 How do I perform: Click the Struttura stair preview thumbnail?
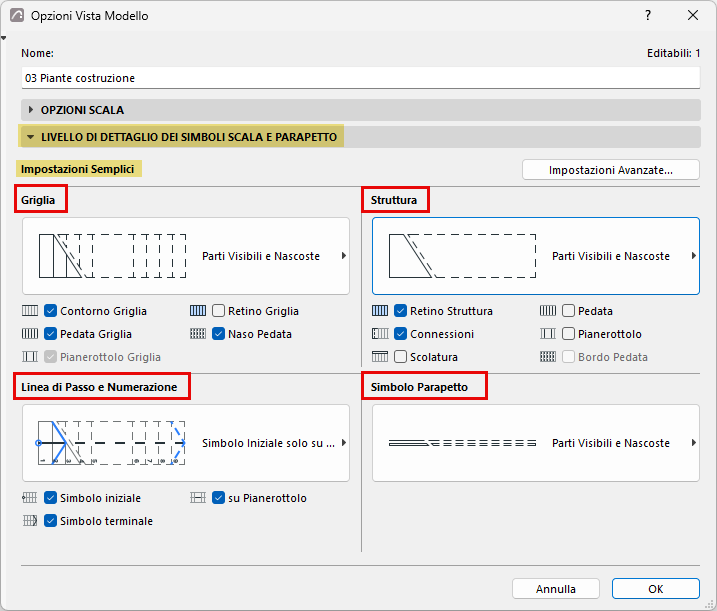point(462,256)
